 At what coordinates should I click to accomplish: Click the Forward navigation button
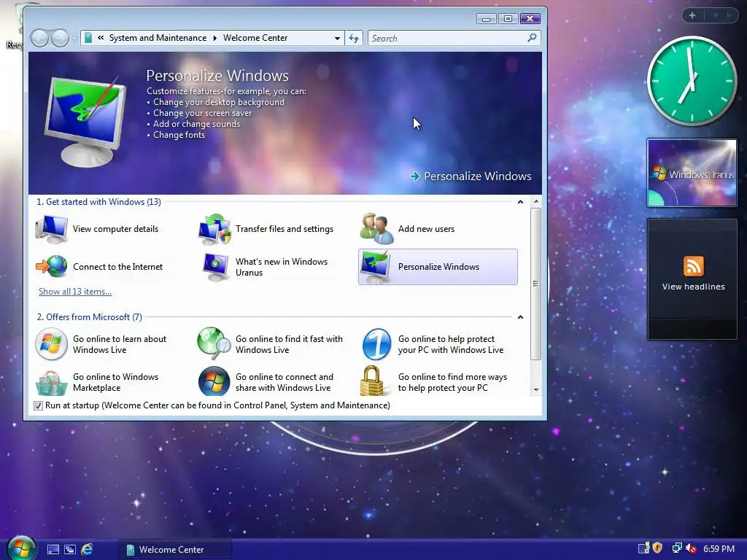(x=60, y=38)
